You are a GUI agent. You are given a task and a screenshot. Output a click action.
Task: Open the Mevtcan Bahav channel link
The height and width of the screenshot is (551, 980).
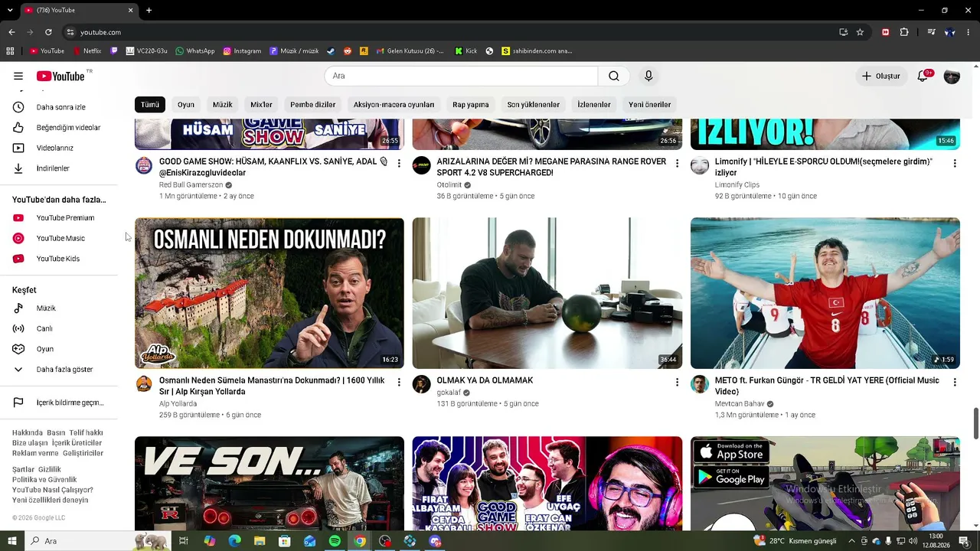(740, 403)
